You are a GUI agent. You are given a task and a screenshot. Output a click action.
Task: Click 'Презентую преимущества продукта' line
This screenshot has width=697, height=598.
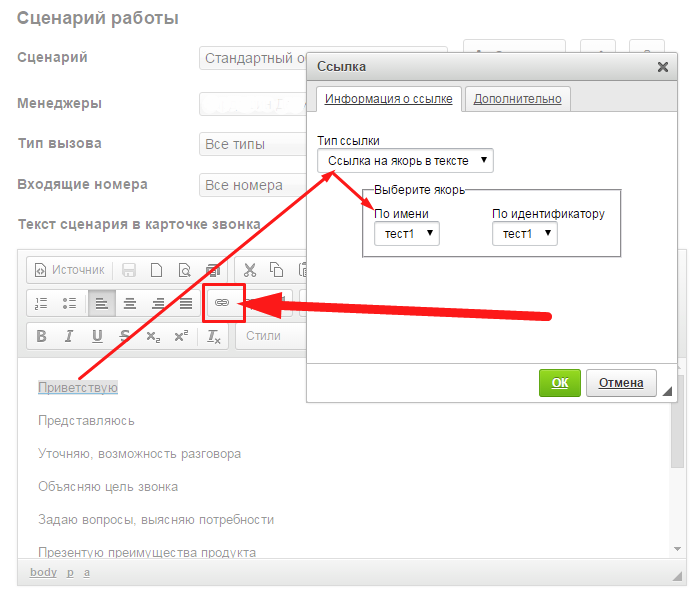147,552
